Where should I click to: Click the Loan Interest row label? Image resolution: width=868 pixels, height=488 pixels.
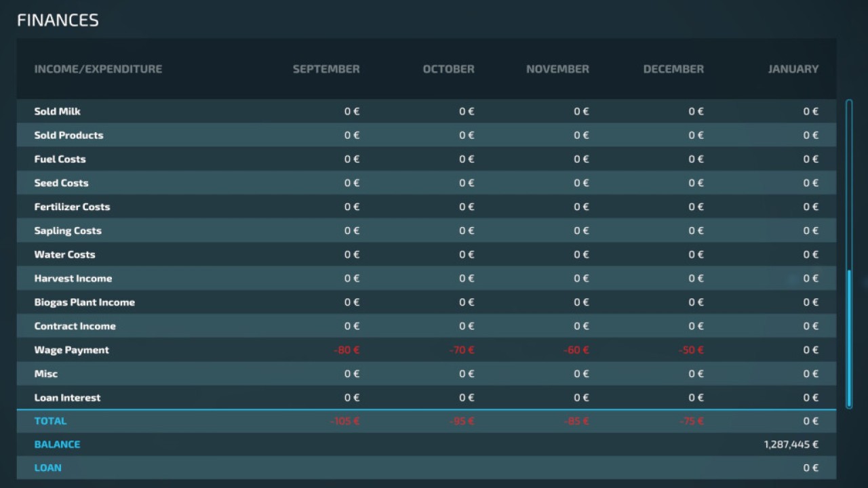pyautogui.click(x=67, y=398)
